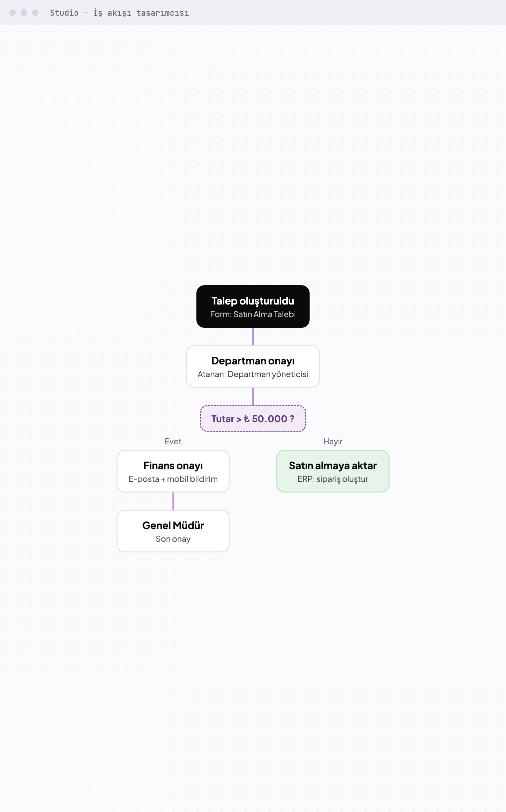
Task: Click the 'Evet' branch label
Action: (x=173, y=442)
